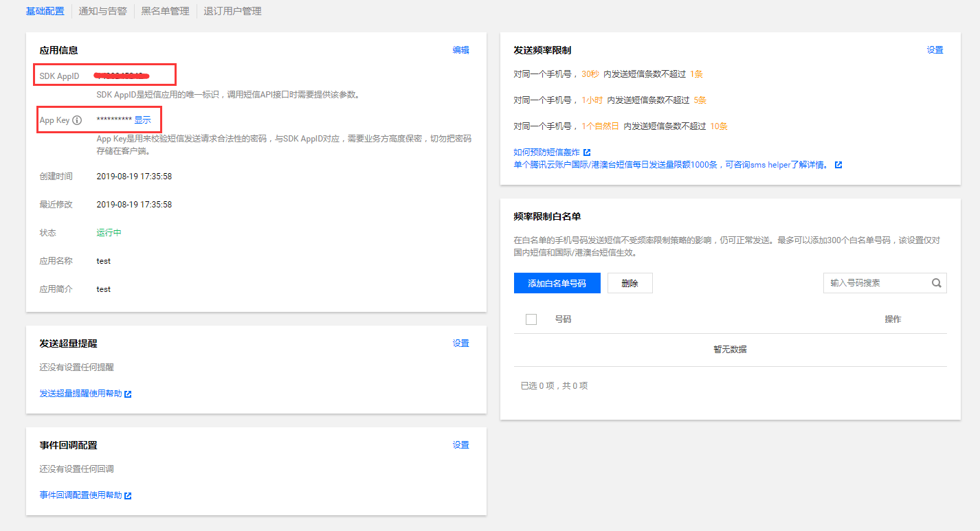
Task: Open 设置 for 事件回调配置
Action: coord(460,445)
